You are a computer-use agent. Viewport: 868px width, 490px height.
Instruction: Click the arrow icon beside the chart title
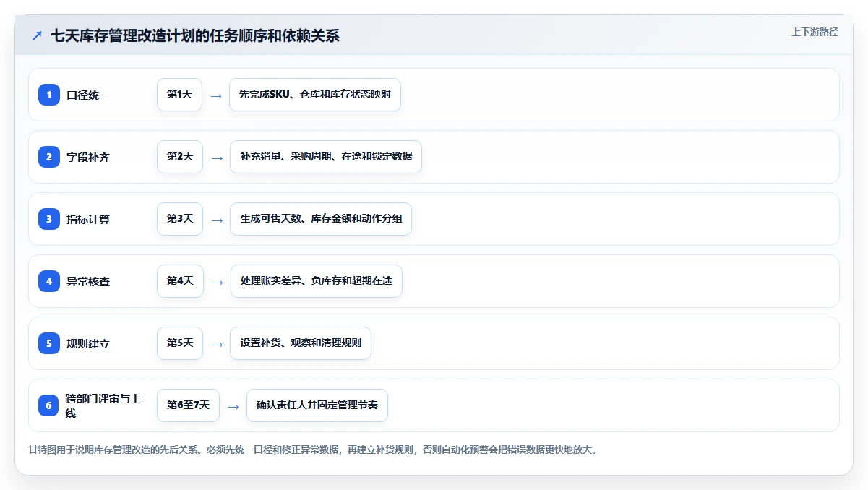pyautogui.click(x=37, y=36)
